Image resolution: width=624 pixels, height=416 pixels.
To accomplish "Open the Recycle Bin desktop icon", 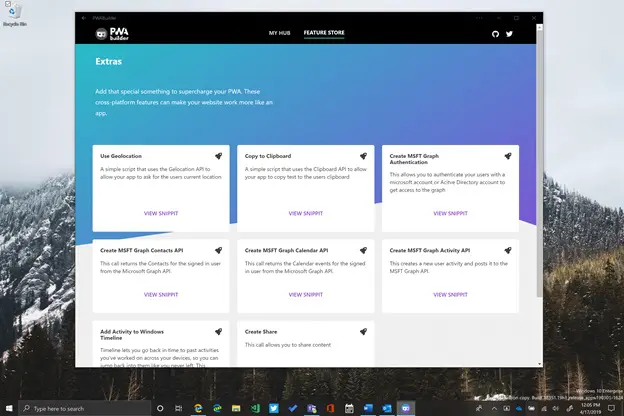I will (x=14, y=14).
